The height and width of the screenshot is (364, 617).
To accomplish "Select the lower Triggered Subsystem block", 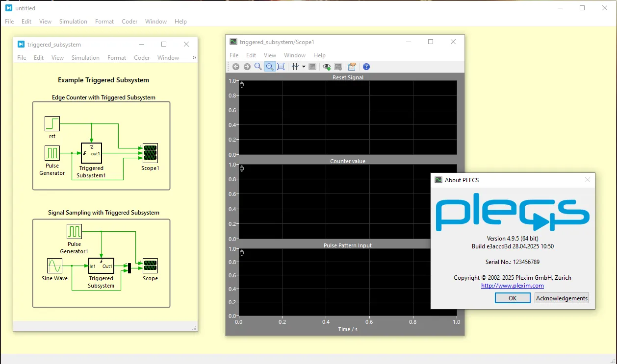I will pos(101,266).
